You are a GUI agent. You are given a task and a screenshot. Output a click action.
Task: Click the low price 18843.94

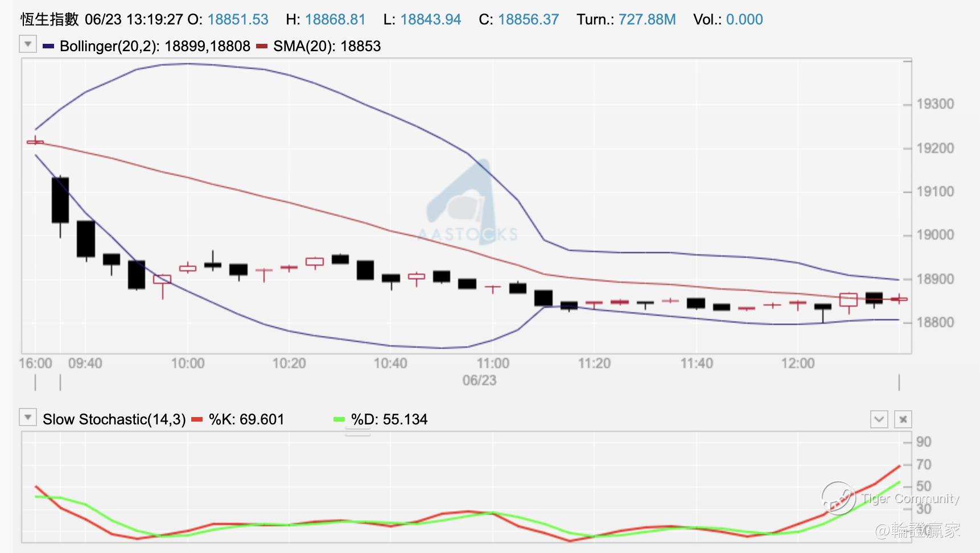[x=431, y=19]
